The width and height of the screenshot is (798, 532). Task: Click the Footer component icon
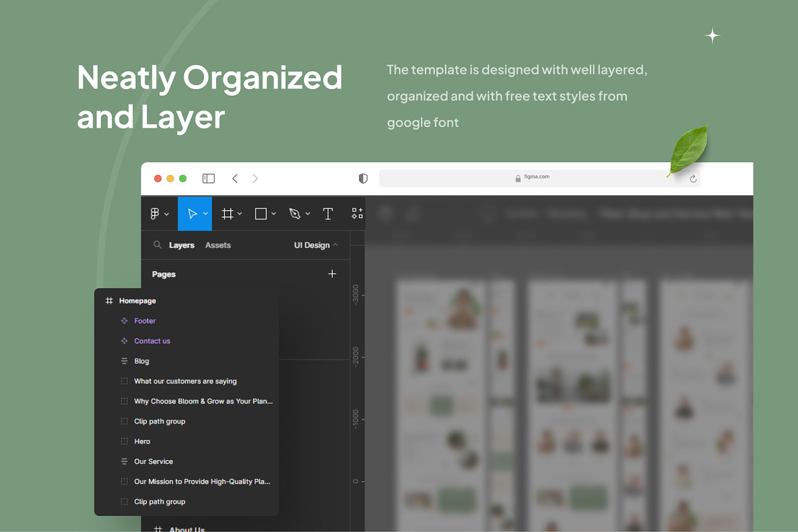[124, 321]
